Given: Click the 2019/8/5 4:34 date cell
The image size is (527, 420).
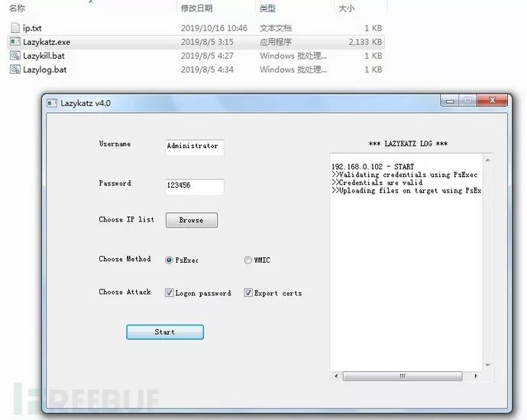Looking at the screenshot, I should [207, 69].
